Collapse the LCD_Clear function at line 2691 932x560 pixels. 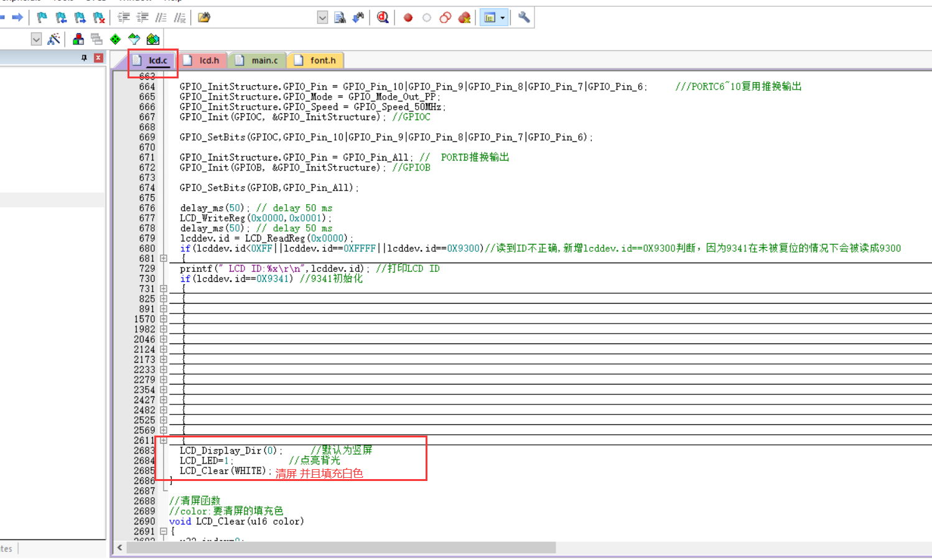click(x=164, y=531)
